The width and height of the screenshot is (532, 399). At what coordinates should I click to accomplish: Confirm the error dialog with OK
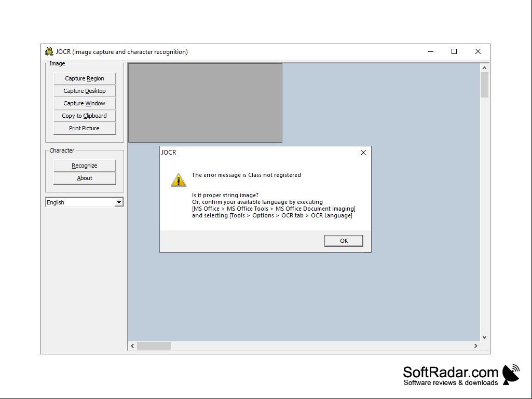[x=344, y=241]
